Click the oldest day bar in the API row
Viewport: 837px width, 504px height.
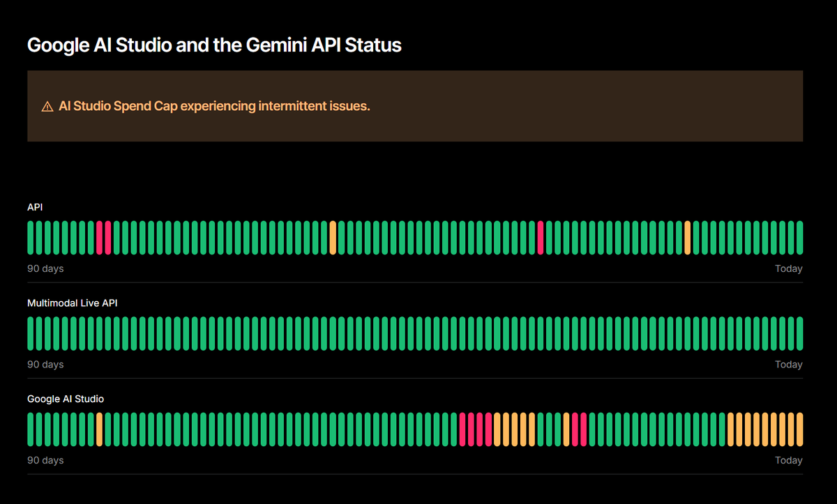(x=31, y=238)
